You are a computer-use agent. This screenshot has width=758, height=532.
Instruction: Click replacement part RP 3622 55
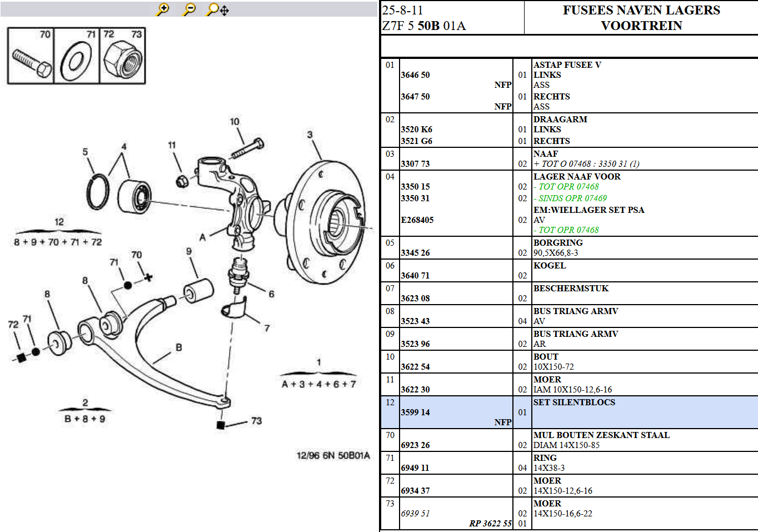point(490,523)
